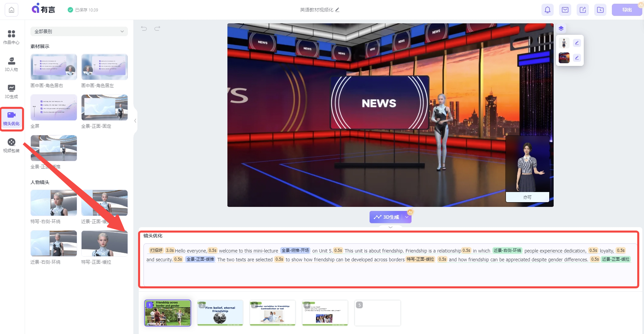Choose the 特写-正面-缓拉 character shot
This screenshot has width=644, height=334.
(105, 243)
